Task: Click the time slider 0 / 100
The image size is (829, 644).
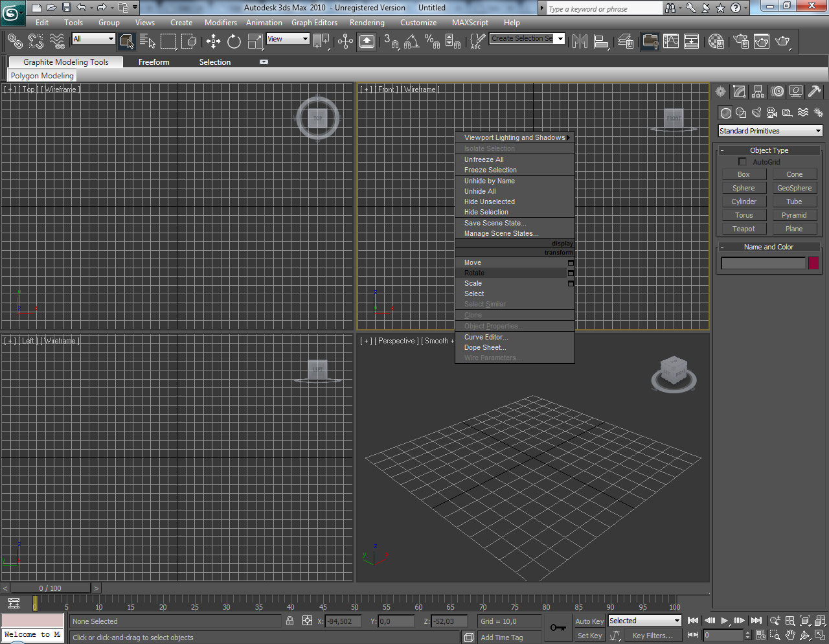Action: [51, 588]
